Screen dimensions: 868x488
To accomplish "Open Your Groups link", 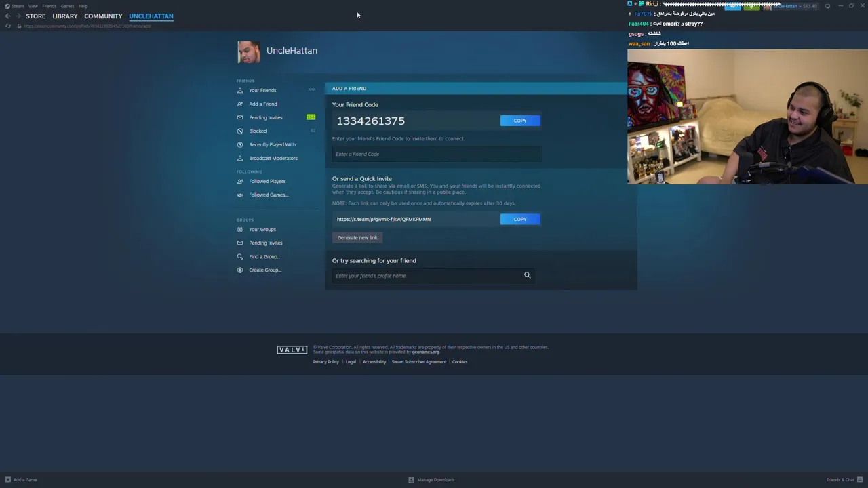I will 262,229.
